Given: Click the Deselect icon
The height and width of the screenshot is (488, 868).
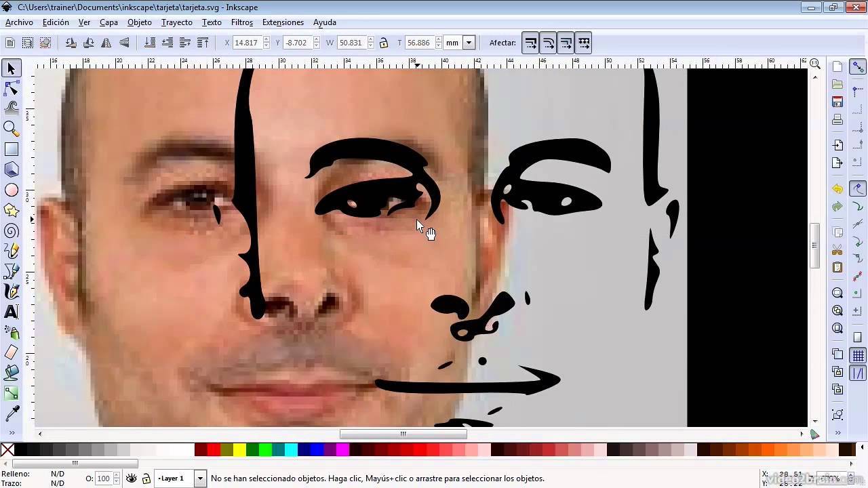Looking at the screenshot, I should [45, 43].
